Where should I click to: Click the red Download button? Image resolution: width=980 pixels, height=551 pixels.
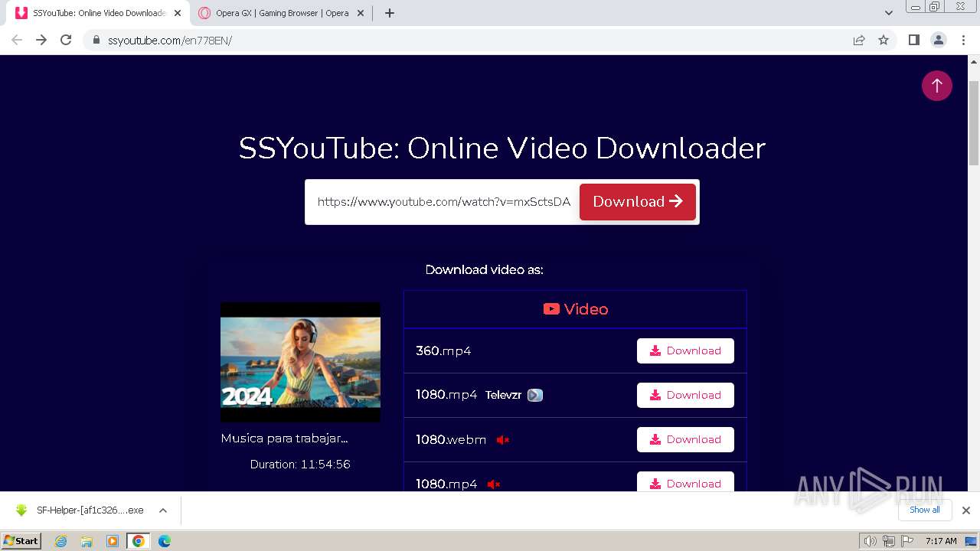click(x=637, y=202)
